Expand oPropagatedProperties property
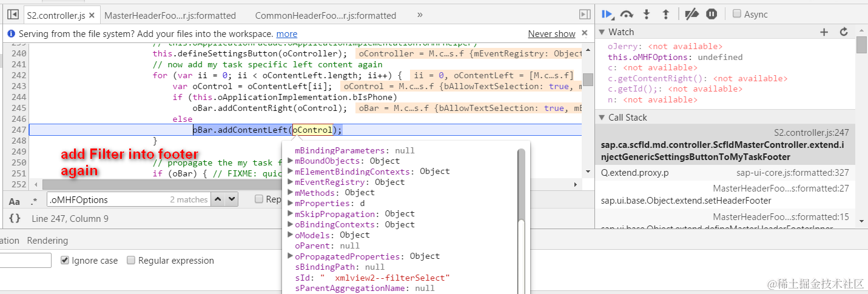868x294 pixels. click(x=291, y=256)
